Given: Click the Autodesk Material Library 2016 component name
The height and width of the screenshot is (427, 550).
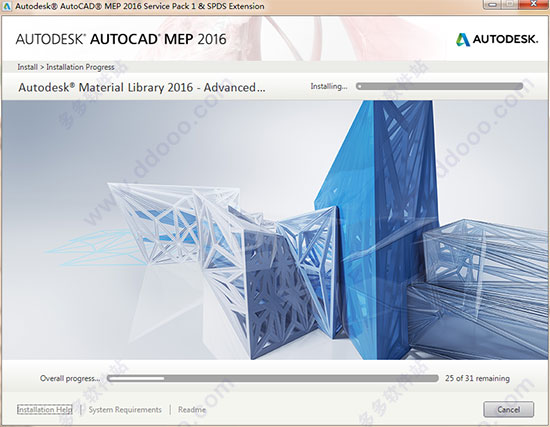Looking at the screenshot, I should [142, 87].
